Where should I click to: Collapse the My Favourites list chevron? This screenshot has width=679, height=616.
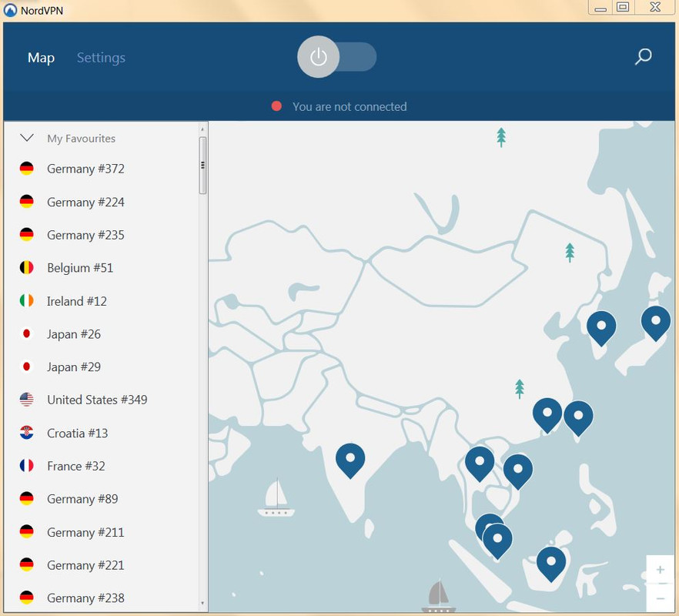point(27,138)
